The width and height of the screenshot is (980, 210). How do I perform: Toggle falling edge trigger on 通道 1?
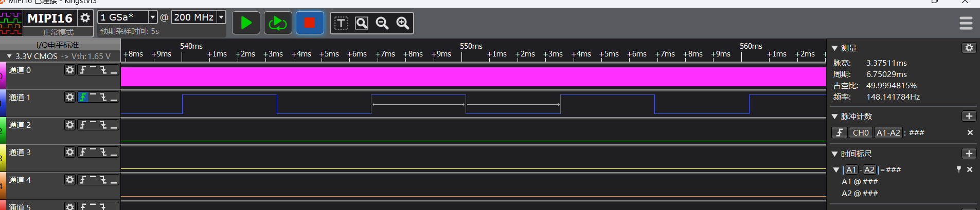pos(103,97)
